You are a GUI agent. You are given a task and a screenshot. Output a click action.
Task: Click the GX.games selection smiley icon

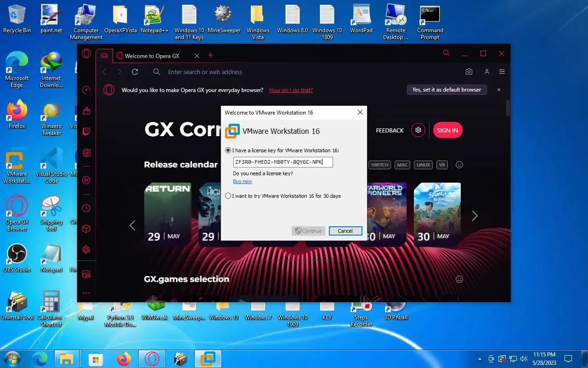point(459,279)
